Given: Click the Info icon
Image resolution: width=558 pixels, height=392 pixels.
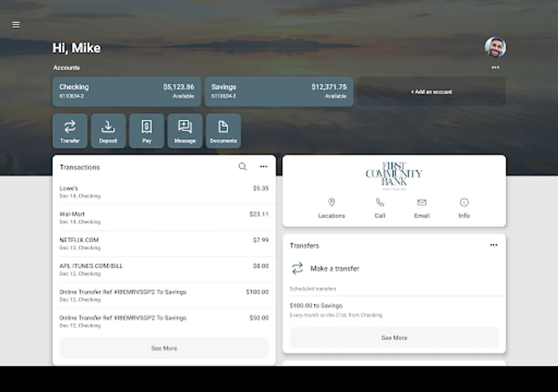Looking at the screenshot, I should click(x=464, y=202).
